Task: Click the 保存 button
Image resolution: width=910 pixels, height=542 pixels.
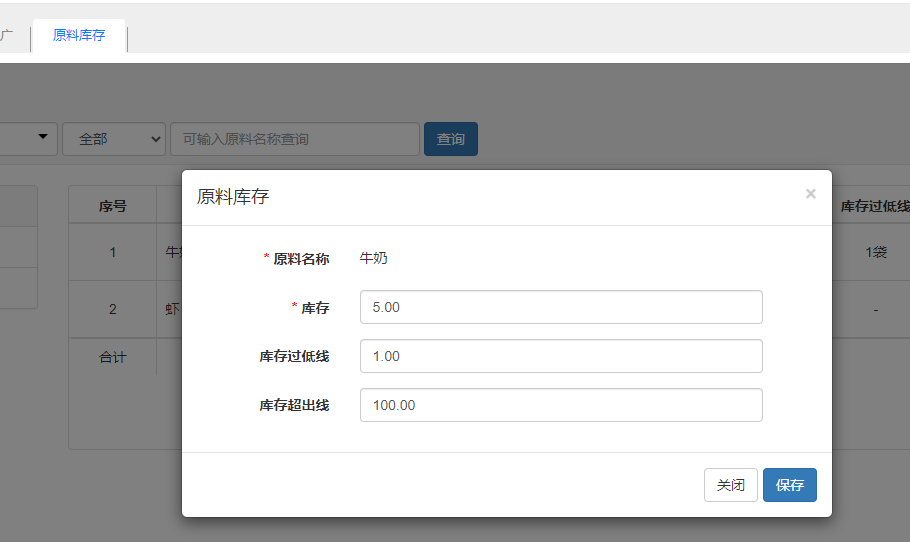Action: 789,485
